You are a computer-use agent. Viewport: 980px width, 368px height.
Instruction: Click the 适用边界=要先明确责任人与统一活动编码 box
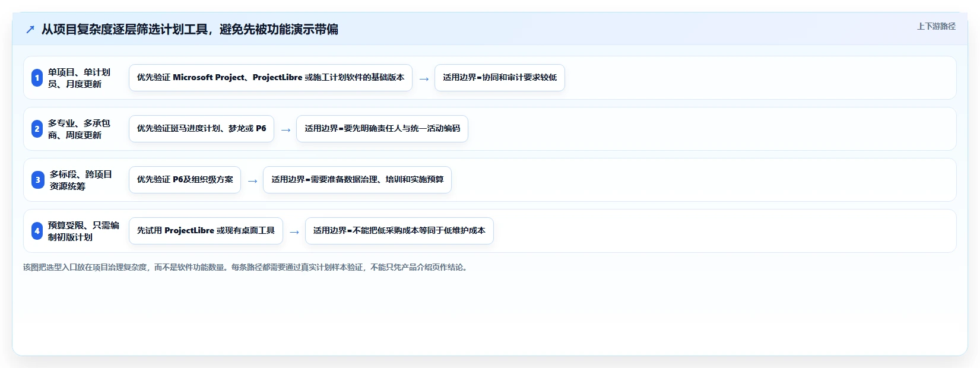click(382, 129)
